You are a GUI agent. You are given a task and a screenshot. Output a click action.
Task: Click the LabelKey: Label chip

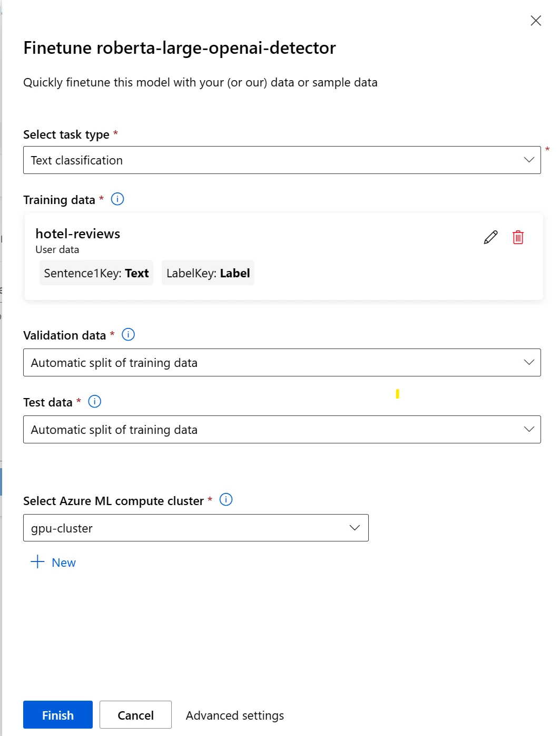[x=208, y=273]
